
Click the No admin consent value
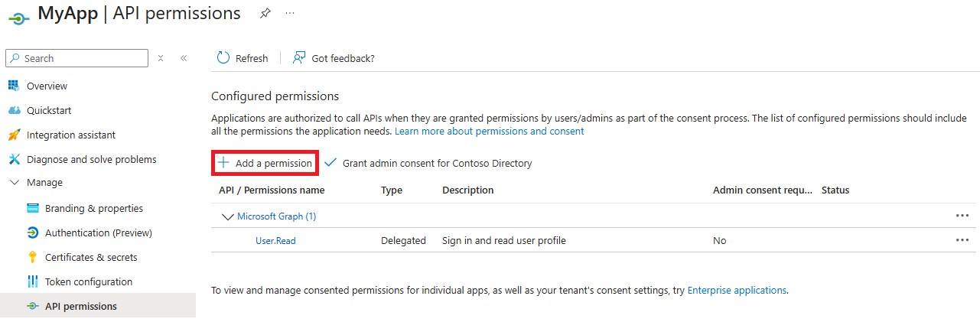click(x=720, y=240)
